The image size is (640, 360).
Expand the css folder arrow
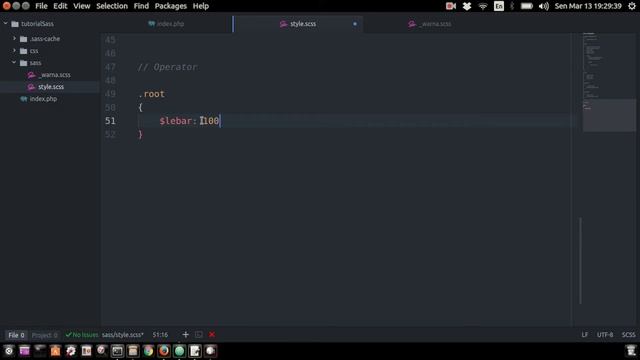tap(14, 51)
